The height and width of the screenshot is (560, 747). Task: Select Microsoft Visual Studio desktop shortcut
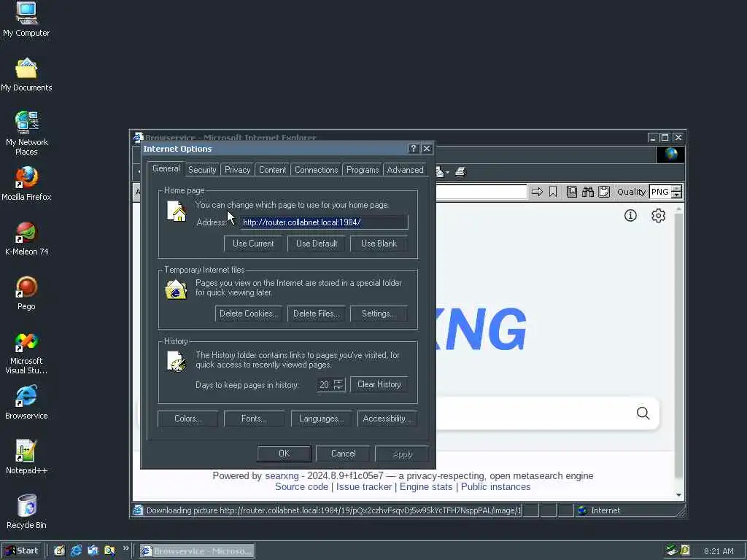click(26, 353)
